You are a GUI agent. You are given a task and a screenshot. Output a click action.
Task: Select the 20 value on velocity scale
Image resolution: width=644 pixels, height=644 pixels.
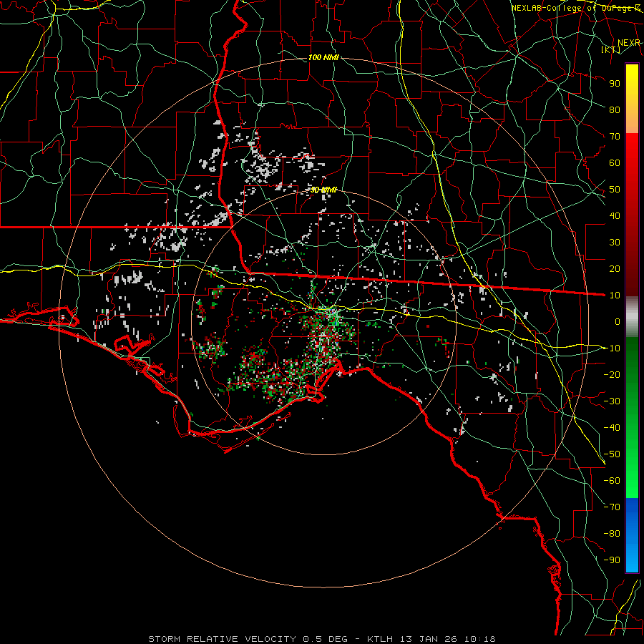pyautogui.click(x=615, y=268)
